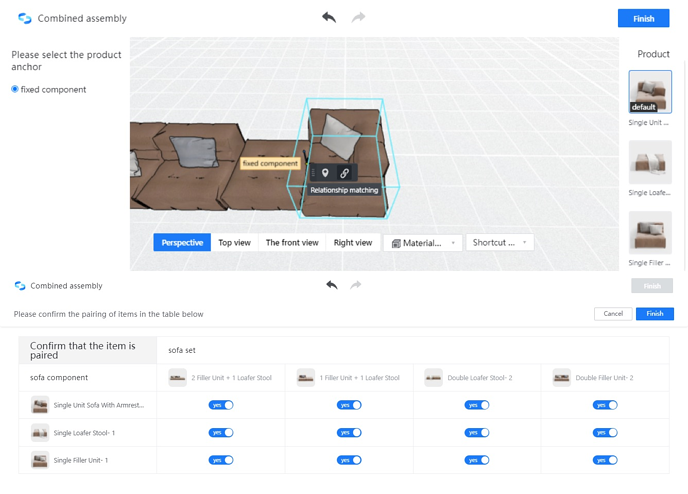
Task: Click undo arrow in lower Combined assembly bar
Action: [x=332, y=285]
